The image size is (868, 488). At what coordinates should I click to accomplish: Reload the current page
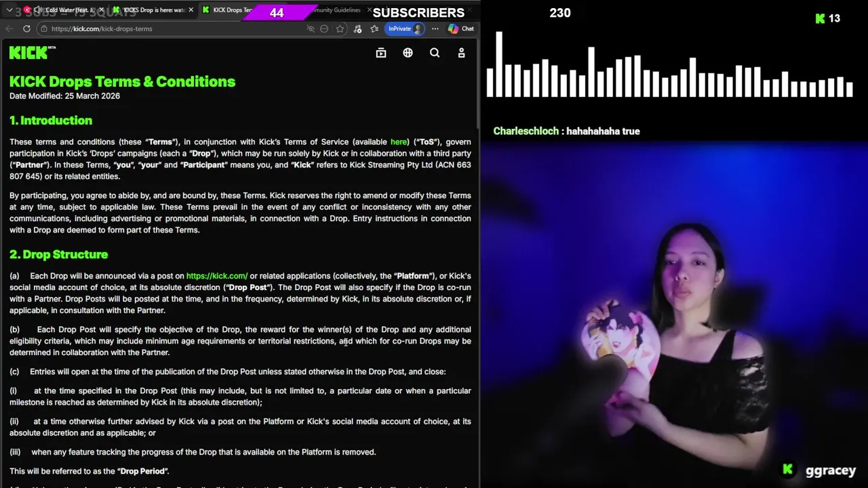(26, 28)
